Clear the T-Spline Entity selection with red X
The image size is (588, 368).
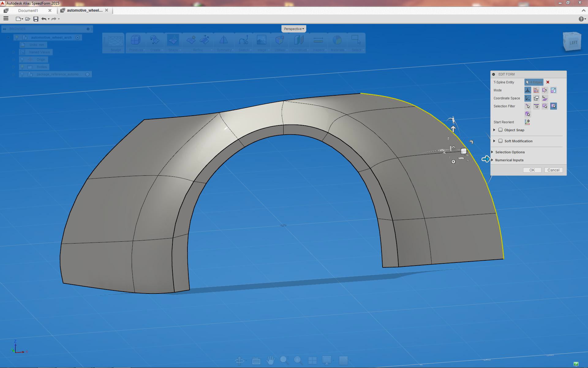coord(548,82)
